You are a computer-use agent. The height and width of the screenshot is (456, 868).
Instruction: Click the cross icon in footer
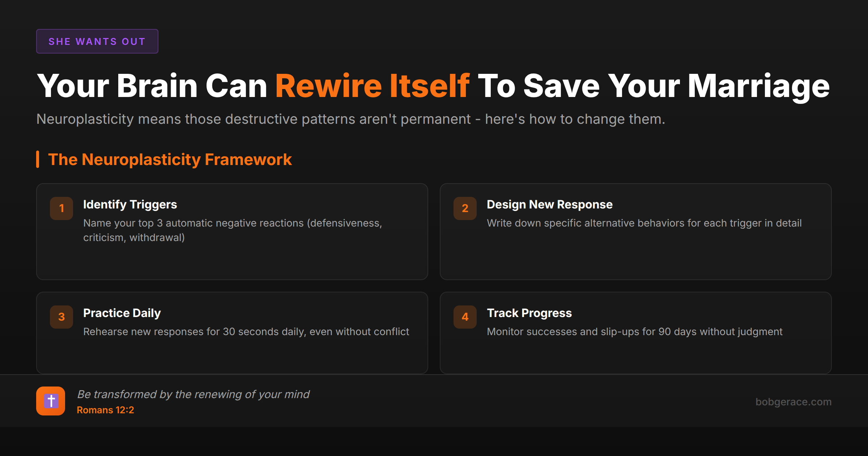51,401
